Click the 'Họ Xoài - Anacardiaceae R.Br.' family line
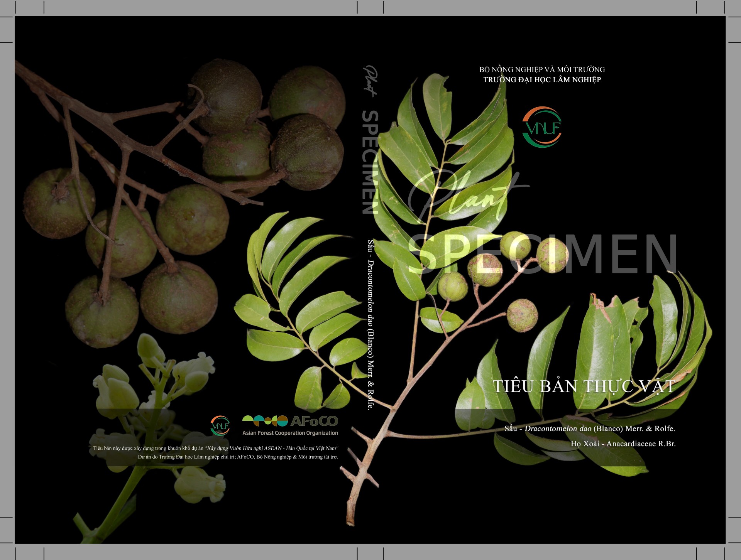Viewport: 741px width, 560px height. (623, 444)
